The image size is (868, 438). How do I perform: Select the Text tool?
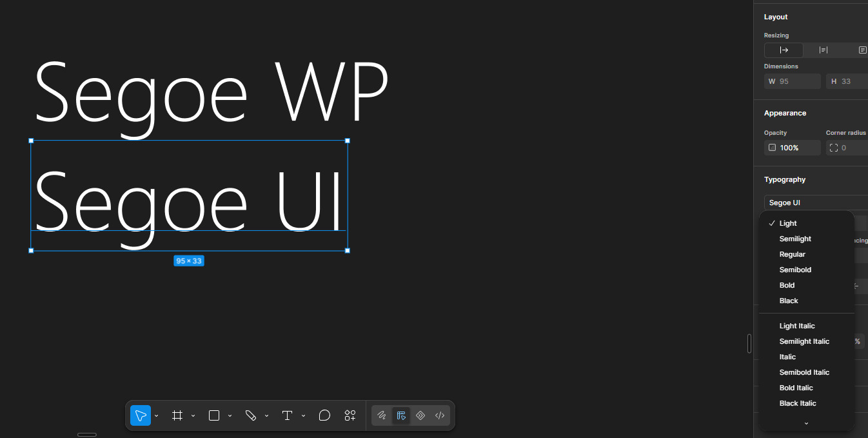coord(288,415)
